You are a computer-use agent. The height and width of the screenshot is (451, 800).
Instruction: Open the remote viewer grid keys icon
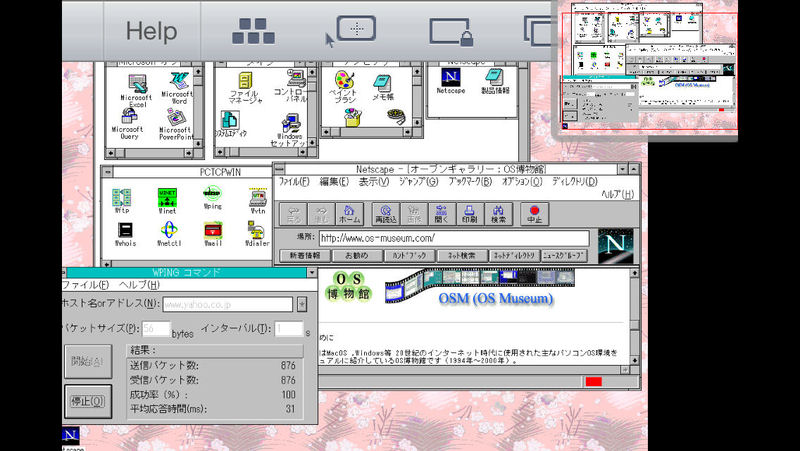tap(253, 31)
